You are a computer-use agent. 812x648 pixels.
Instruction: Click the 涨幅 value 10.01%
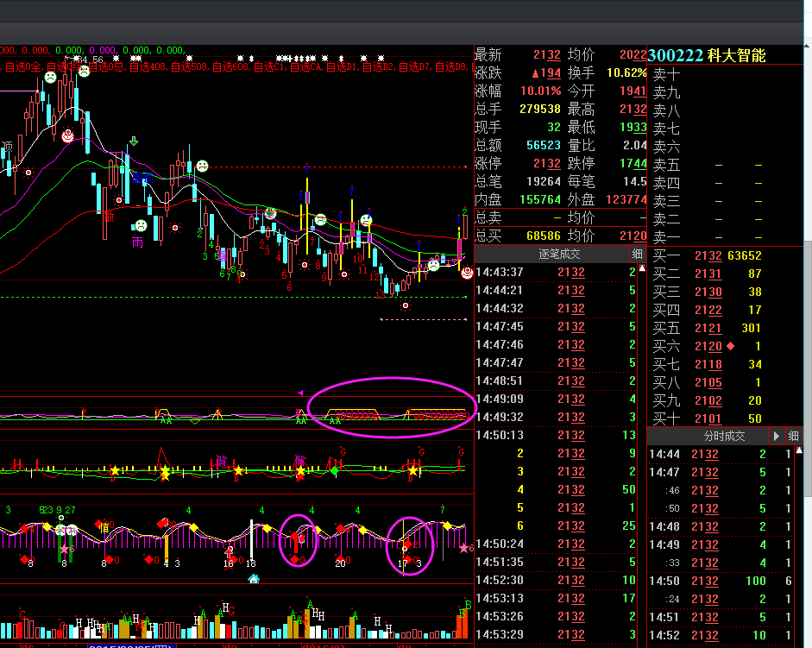(x=541, y=91)
